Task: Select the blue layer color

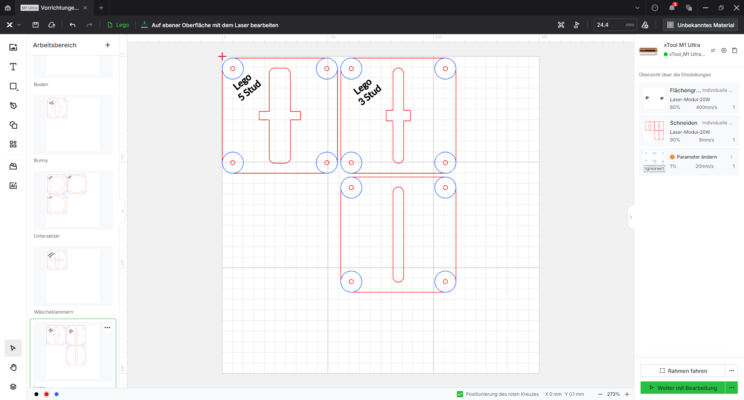Action: click(56, 394)
